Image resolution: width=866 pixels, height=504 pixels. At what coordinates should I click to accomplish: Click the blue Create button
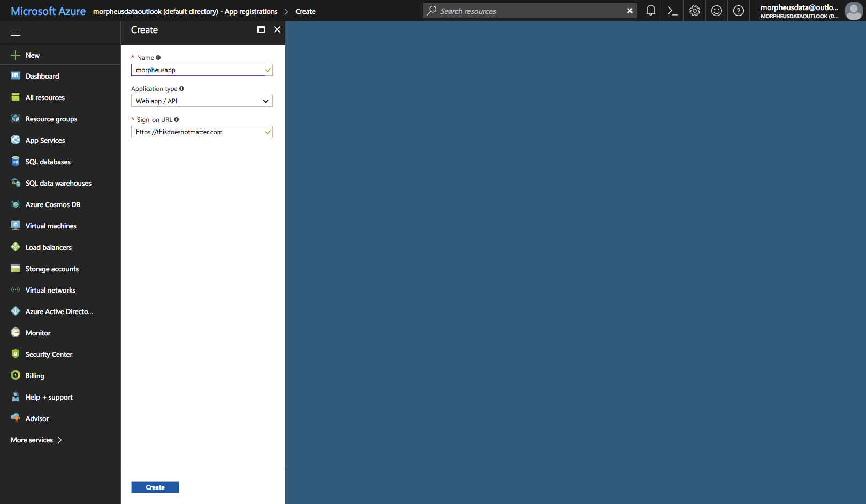[155, 487]
